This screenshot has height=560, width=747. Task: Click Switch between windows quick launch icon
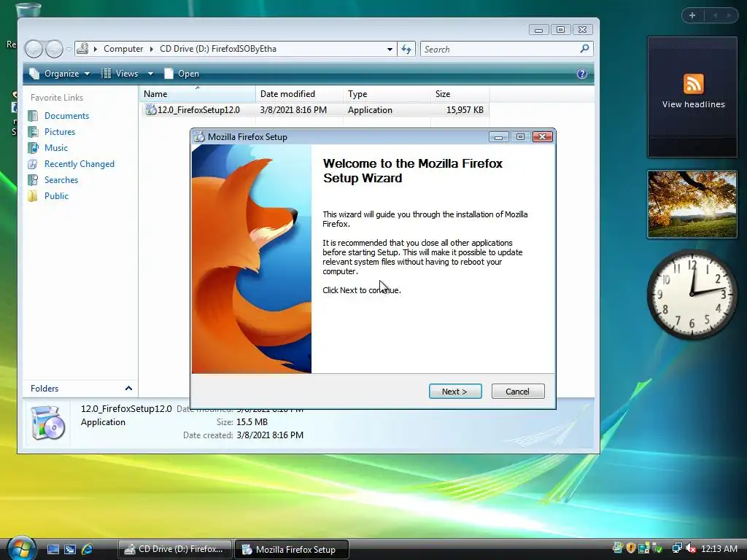click(x=70, y=549)
